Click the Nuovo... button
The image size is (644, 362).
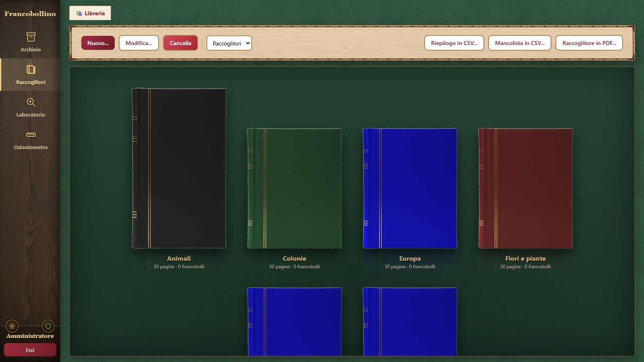click(x=98, y=43)
